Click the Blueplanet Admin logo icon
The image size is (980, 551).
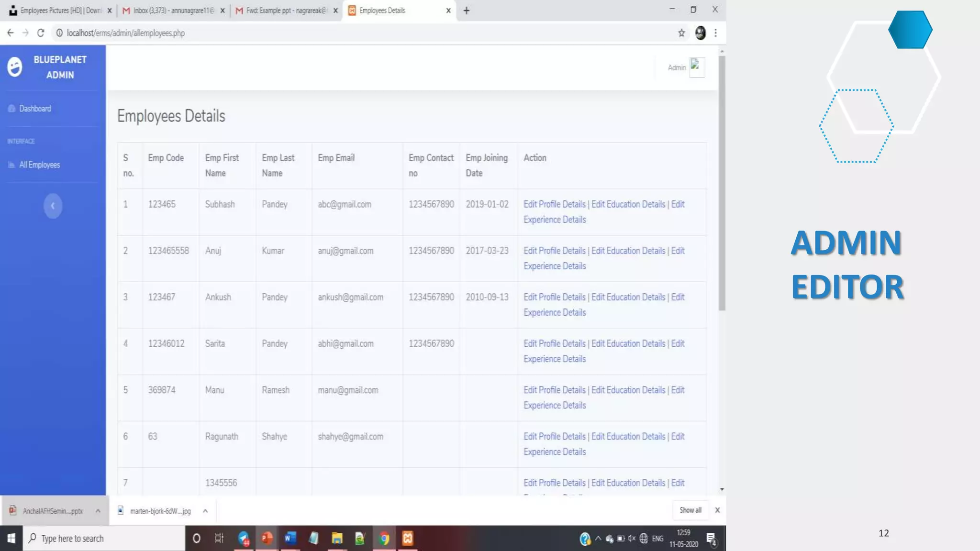(x=15, y=67)
